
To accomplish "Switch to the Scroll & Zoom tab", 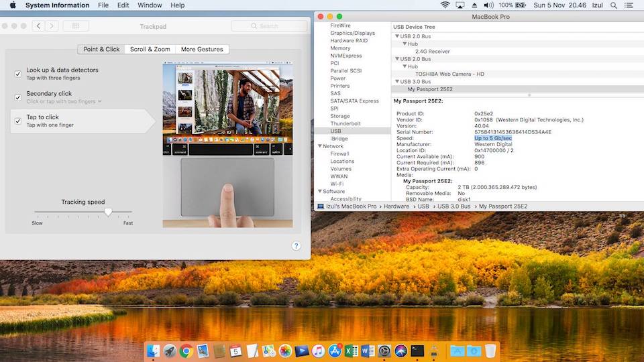I will click(x=150, y=49).
